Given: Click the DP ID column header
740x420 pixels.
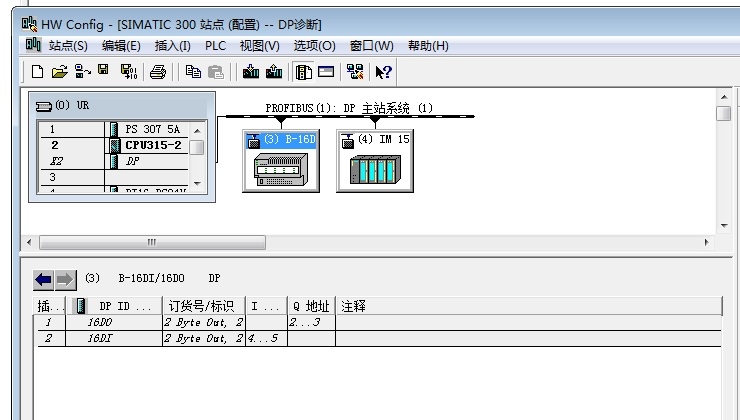Looking at the screenshot, I should 114,306.
